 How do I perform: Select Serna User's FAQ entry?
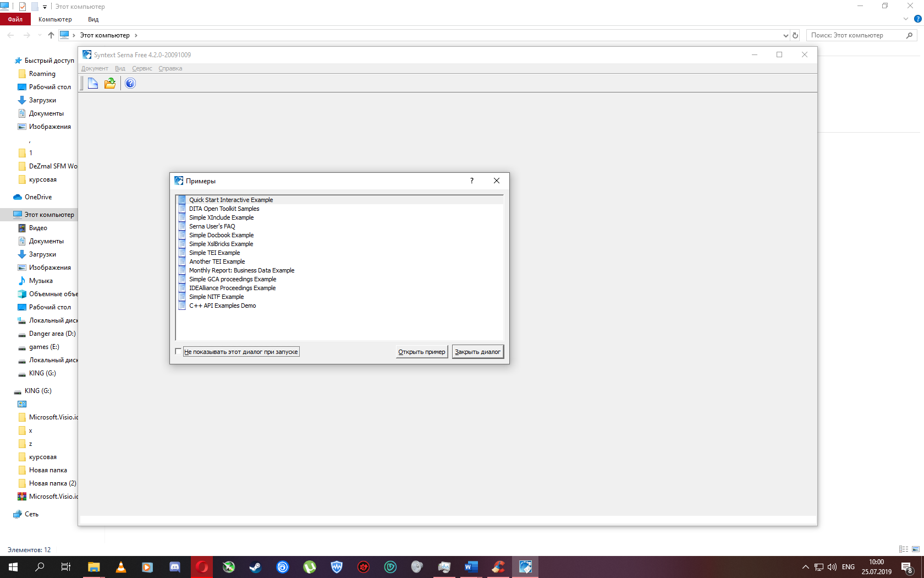pos(339,226)
